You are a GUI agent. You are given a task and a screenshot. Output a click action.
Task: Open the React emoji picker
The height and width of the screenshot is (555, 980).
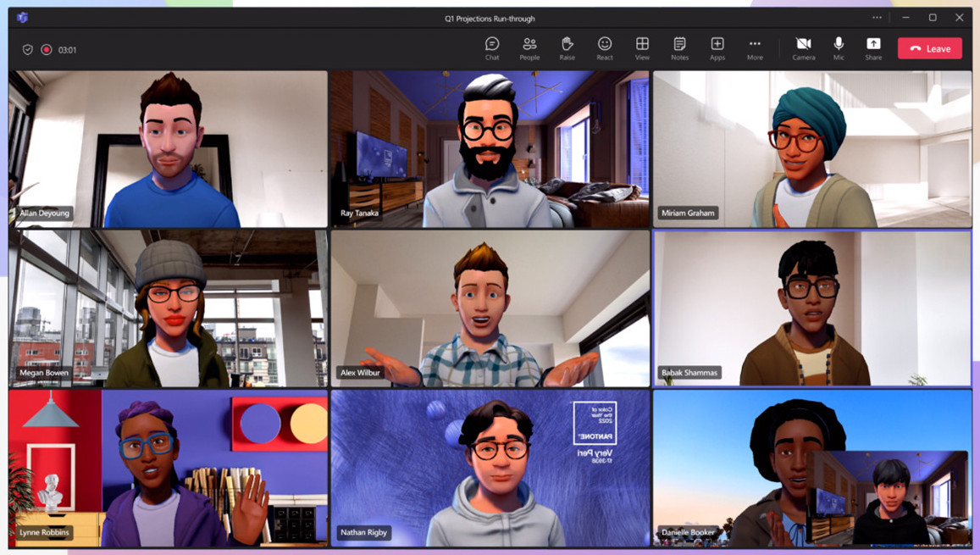coord(604,48)
